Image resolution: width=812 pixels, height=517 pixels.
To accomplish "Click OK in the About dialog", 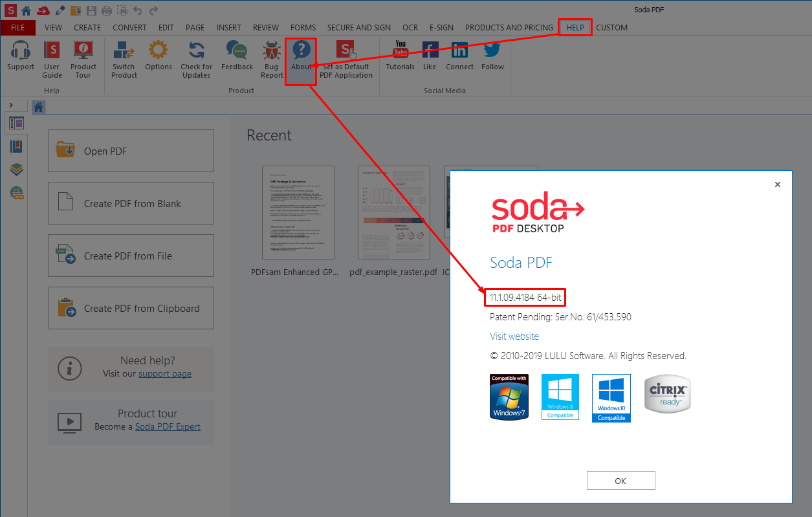I will (x=621, y=481).
